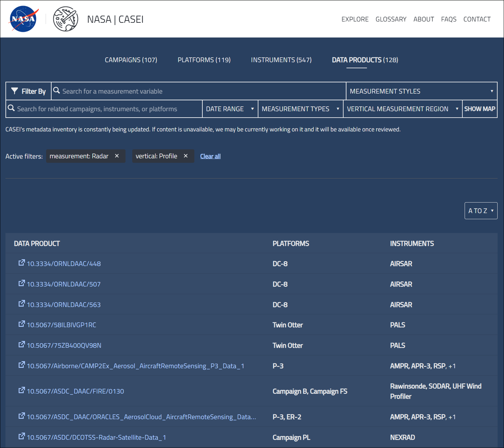
Task: Click NEXRAD instrument cell
Action: (x=402, y=437)
